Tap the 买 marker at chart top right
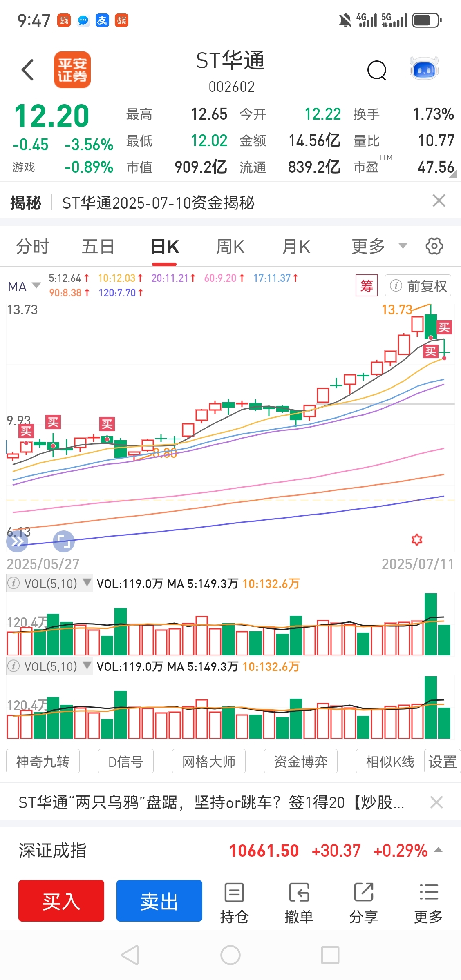This screenshot has height=980, width=461. (444, 327)
